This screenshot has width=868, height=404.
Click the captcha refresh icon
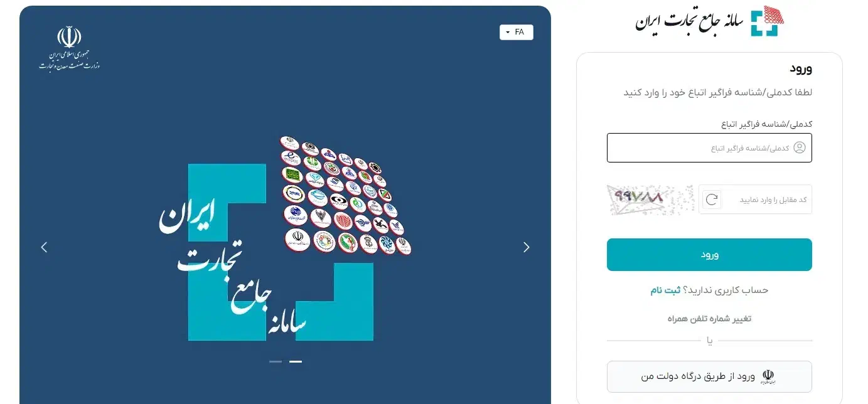point(711,199)
